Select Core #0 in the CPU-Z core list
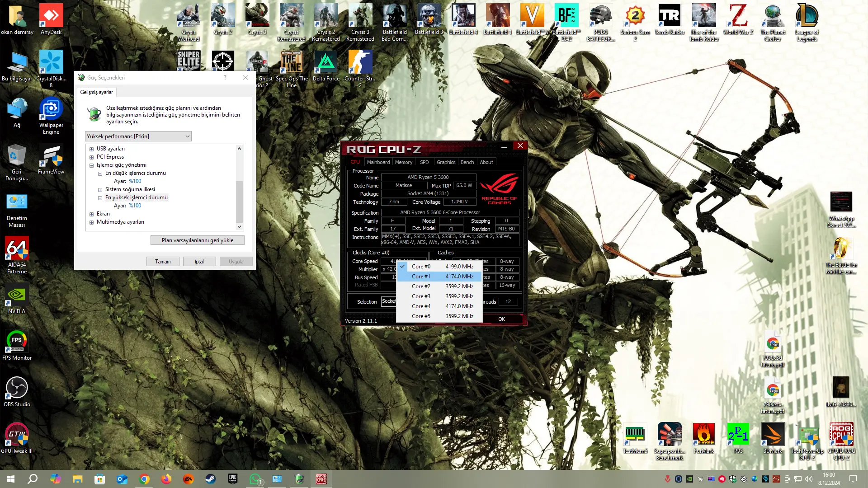Viewport: 868px width, 488px height. click(439, 267)
